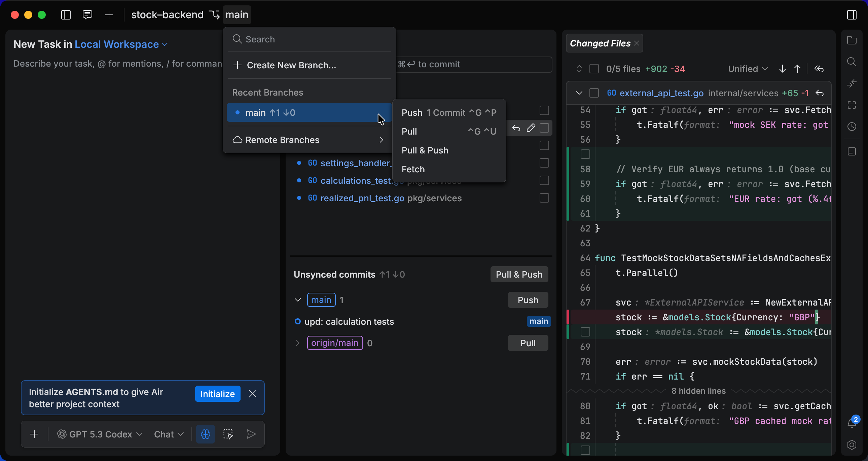Screen dimensions: 868x461
Task: Toggle the checkbox for all 0/5 changed files
Action: pyautogui.click(x=595, y=68)
